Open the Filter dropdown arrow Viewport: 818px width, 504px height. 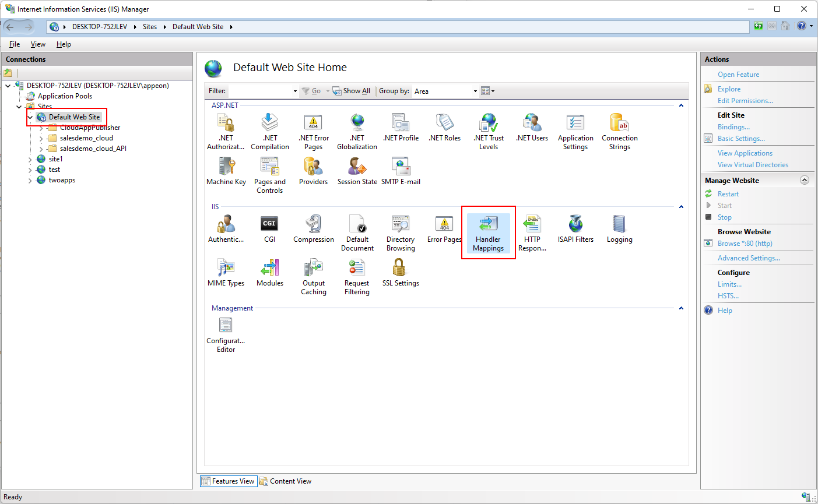pyautogui.click(x=295, y=91)
